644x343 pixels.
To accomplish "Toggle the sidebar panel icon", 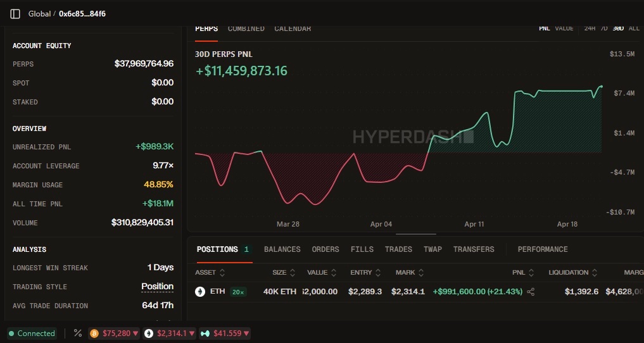I will (15, 14).
